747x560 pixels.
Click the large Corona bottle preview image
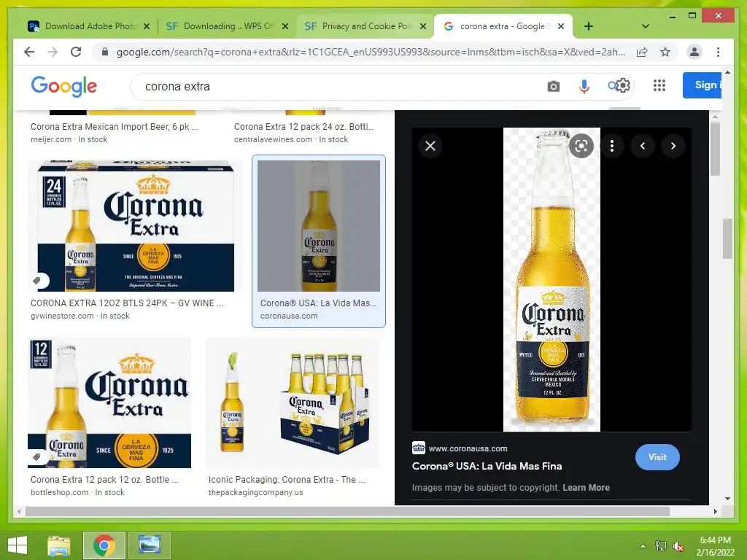[x=551, y=279]
